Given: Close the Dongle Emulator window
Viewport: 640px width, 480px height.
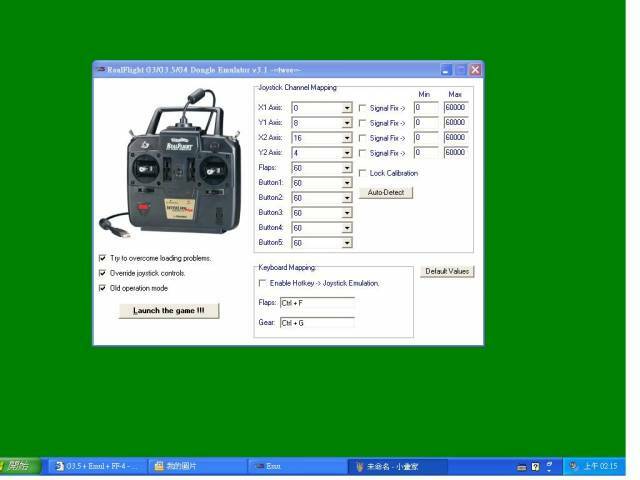Looking at the screenshot, I should 475,70.
